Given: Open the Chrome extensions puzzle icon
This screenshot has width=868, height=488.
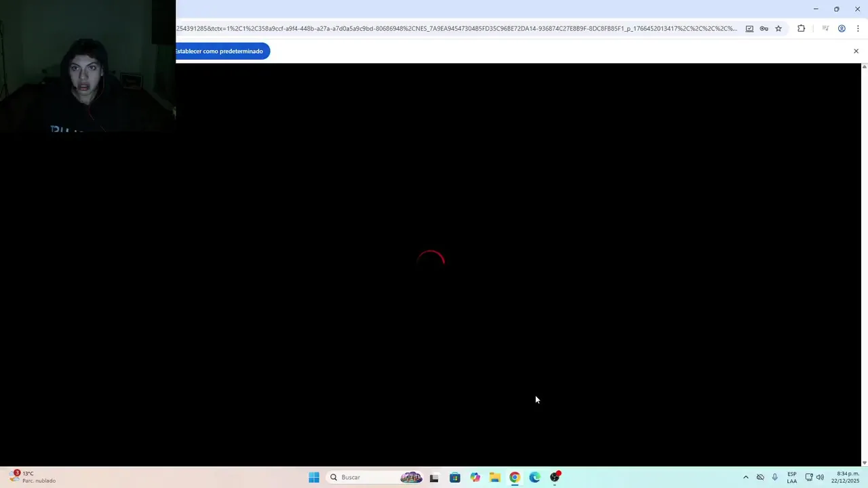Looking at the screenshot, I should point(801,28).
